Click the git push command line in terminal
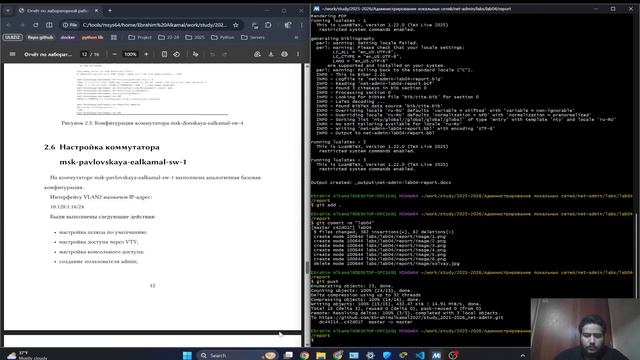 pyautogui.click(x=325, y=281)
